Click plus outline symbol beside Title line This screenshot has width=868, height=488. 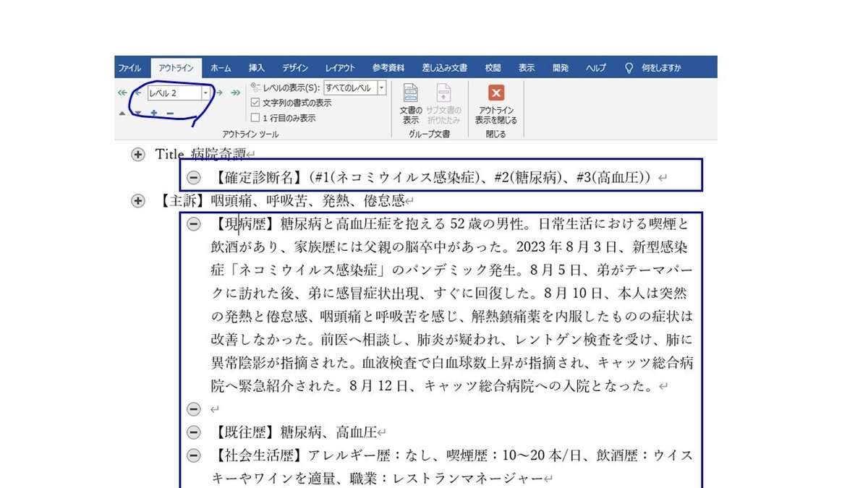pyautogui.click(x=138, y=154)
